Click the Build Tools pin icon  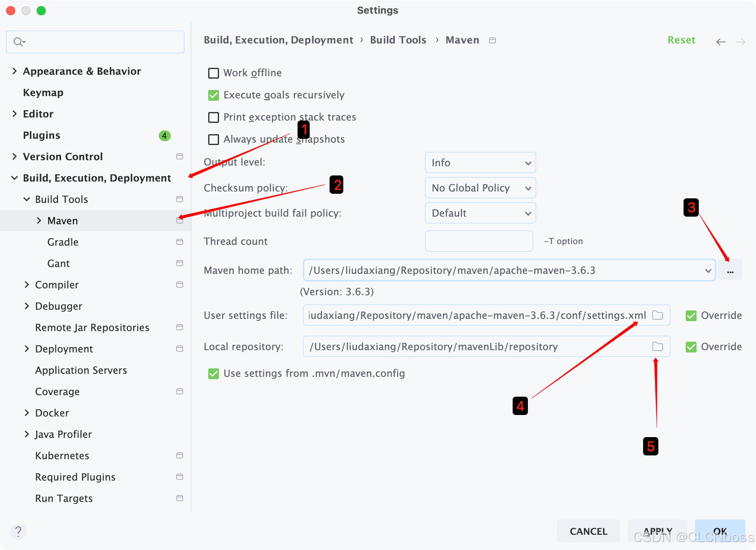(180, 199)
